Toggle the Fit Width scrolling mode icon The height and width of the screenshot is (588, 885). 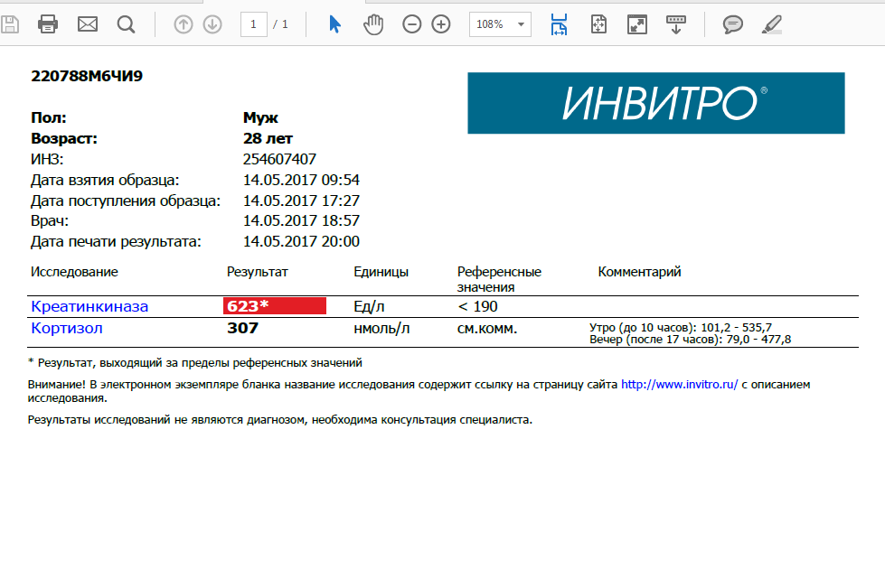coord(560,24)
